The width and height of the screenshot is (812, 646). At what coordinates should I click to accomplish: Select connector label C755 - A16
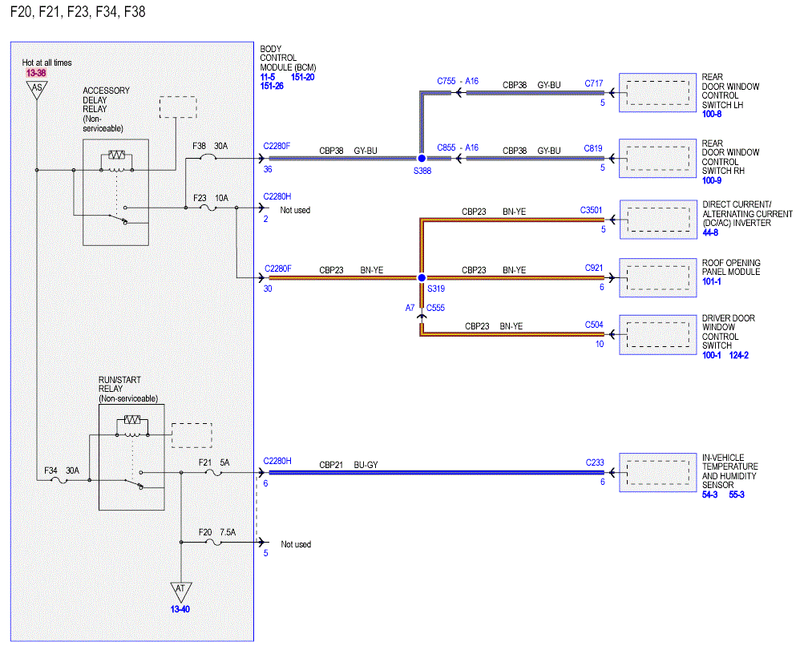[458, 81]
